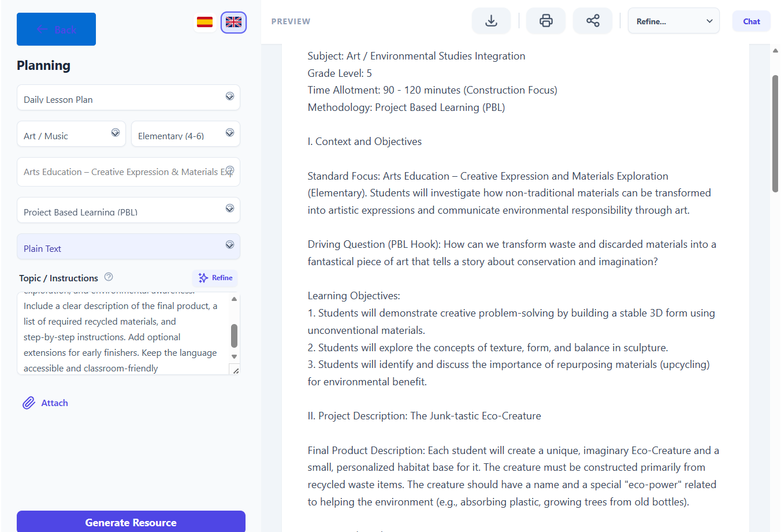Image resolution: width=781 pixels, height=532 pixels.
Task: Open the Art / Music subject dropdown
Action: (x=71, y=134)
